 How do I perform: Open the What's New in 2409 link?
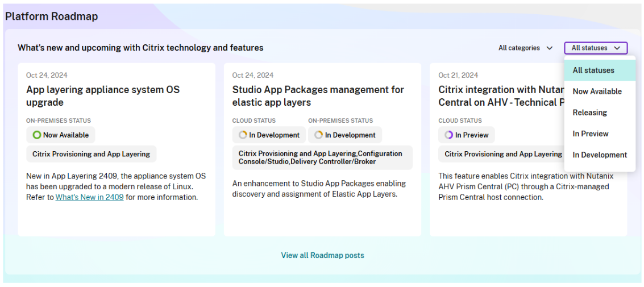pos(89,197)
